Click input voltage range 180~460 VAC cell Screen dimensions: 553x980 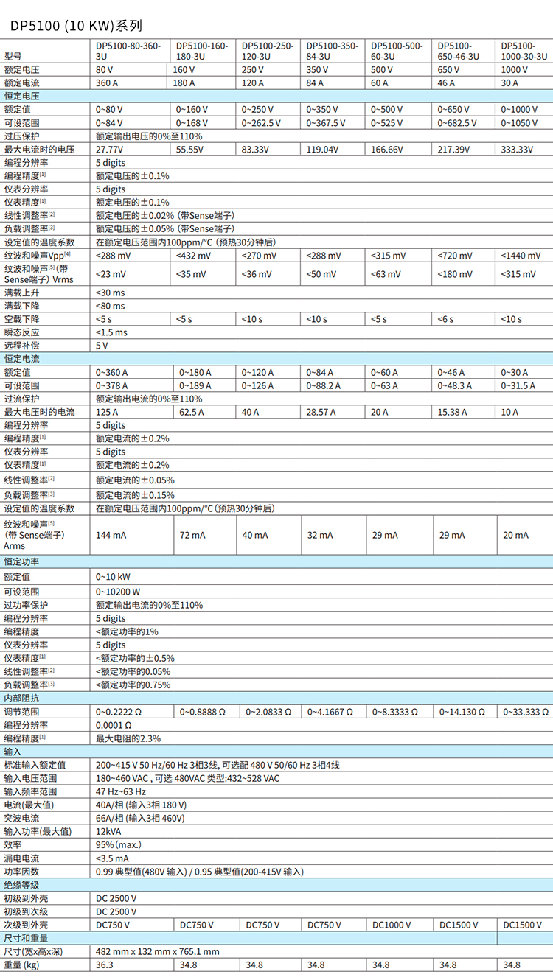click(188, 778)
